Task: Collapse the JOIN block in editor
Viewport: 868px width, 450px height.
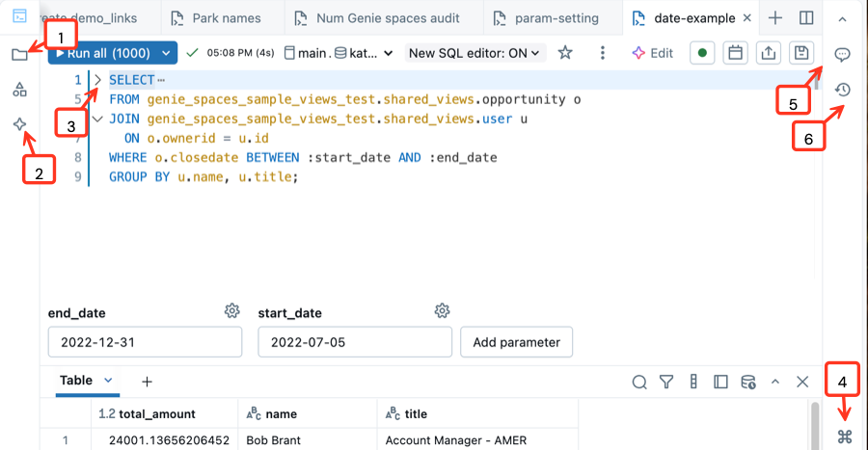Action: (x=96, y=119)
